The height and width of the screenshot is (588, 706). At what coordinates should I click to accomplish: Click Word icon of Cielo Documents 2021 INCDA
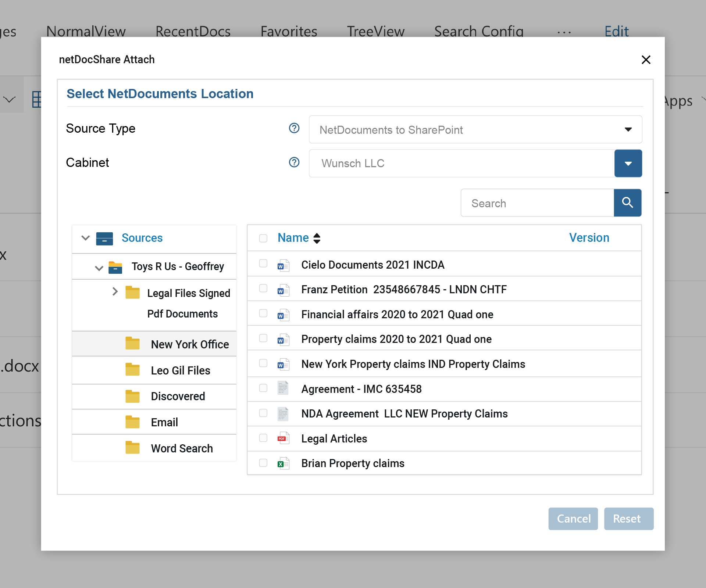(x=283, y=265)
